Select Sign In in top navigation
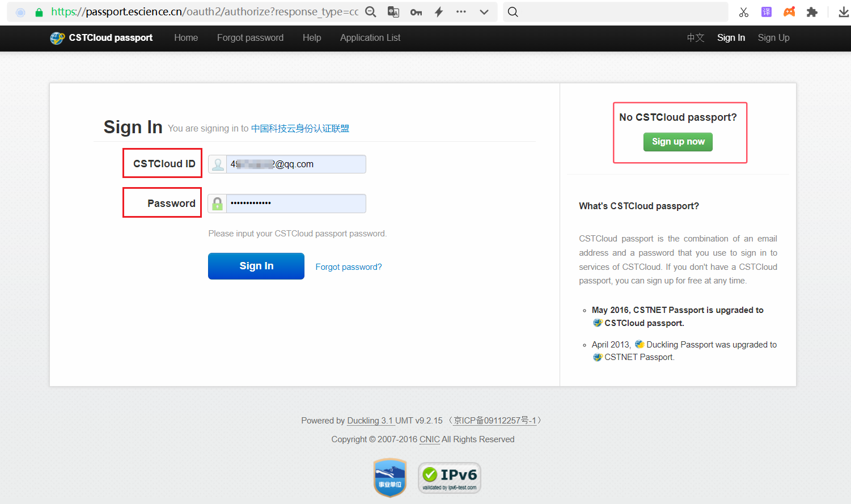This screenshot has height=504, width=851. (731, 37)
